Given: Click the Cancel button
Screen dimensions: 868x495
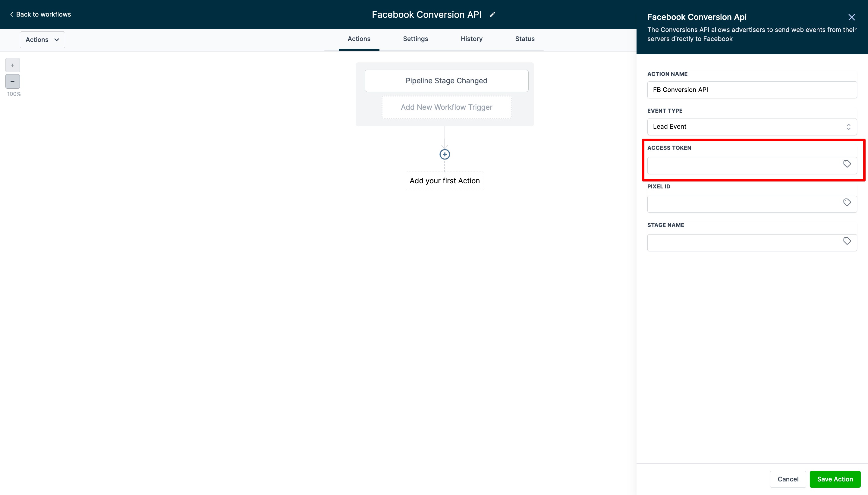Looking at the screenshot, I should [x=788, y=479].
